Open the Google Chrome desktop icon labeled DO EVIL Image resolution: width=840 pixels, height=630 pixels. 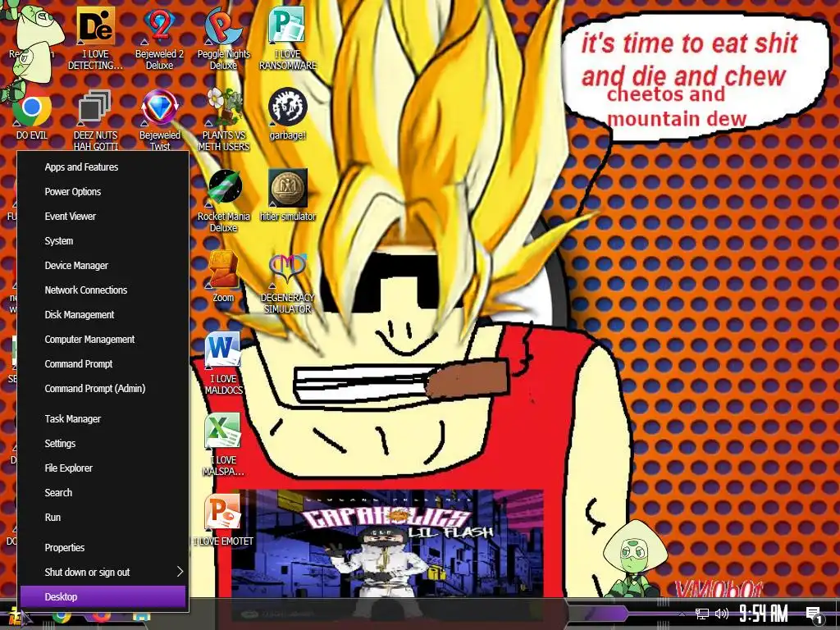[x=32, y=110]
